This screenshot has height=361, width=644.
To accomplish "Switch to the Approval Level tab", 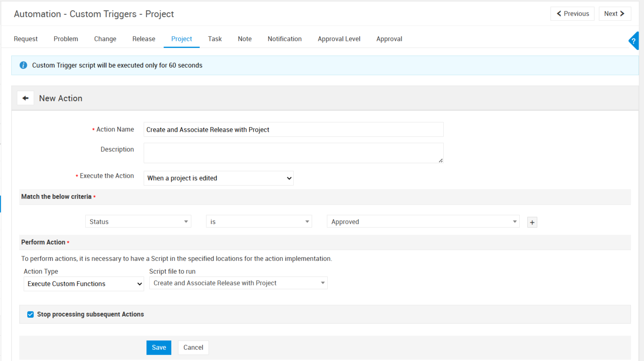I will point(339,39).
